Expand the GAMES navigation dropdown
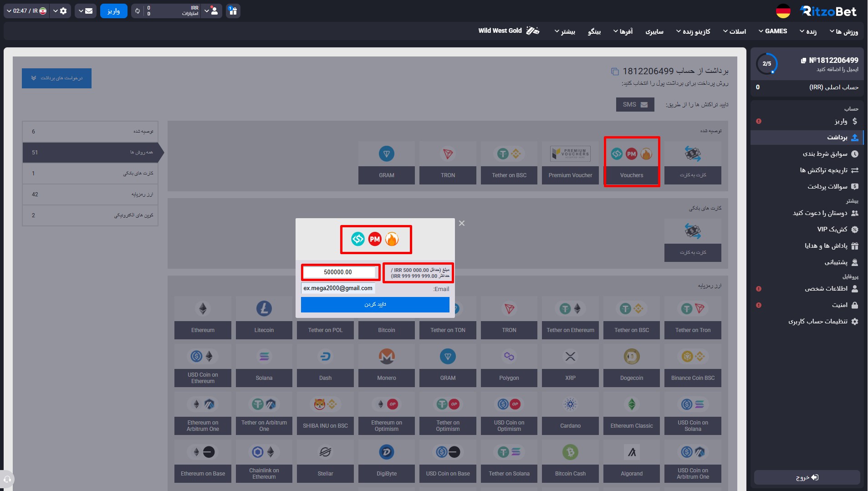This screenshot has width=868, height=491. point(773,31)
